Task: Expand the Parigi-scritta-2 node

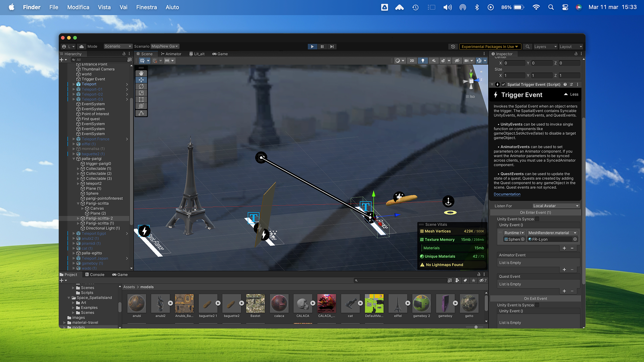Action: [78, 218]
